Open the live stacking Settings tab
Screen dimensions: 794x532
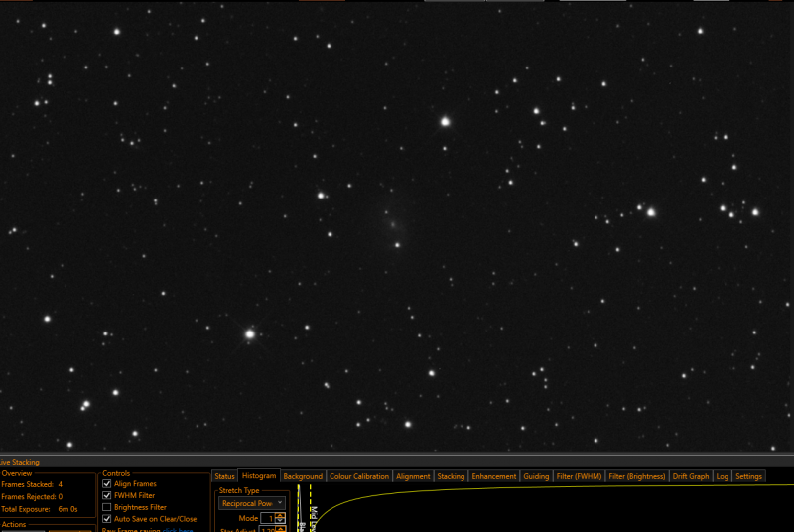tap(748, 476)
